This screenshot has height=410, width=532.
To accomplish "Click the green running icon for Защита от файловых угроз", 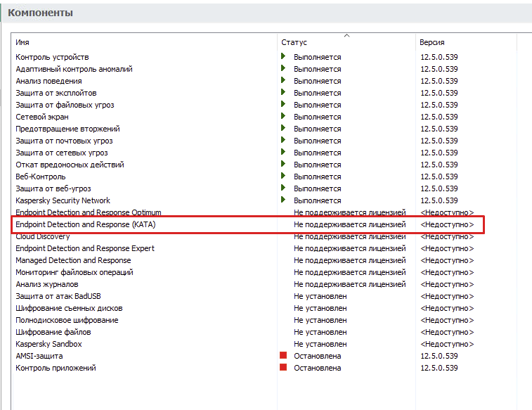I will [283, 104].
